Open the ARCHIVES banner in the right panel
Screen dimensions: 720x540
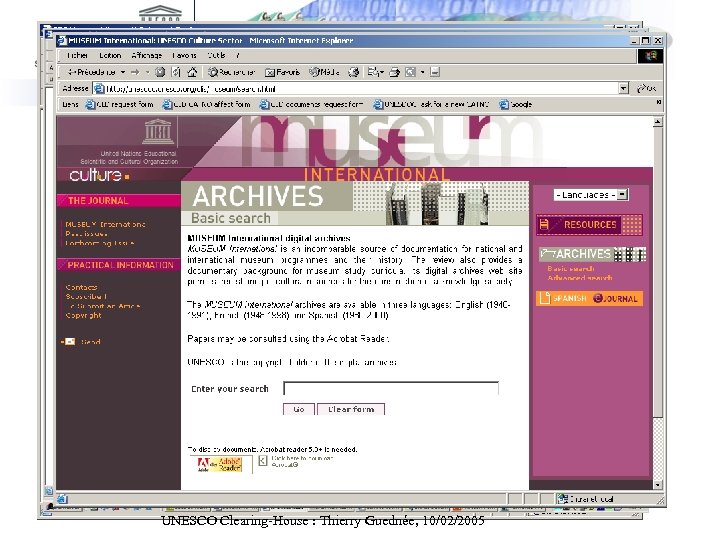pos(592,254)
